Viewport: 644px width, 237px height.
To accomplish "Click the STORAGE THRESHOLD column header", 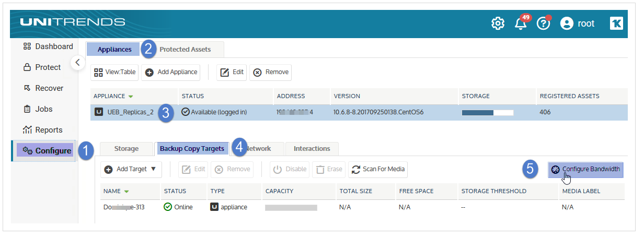I will tap(494, 191).
